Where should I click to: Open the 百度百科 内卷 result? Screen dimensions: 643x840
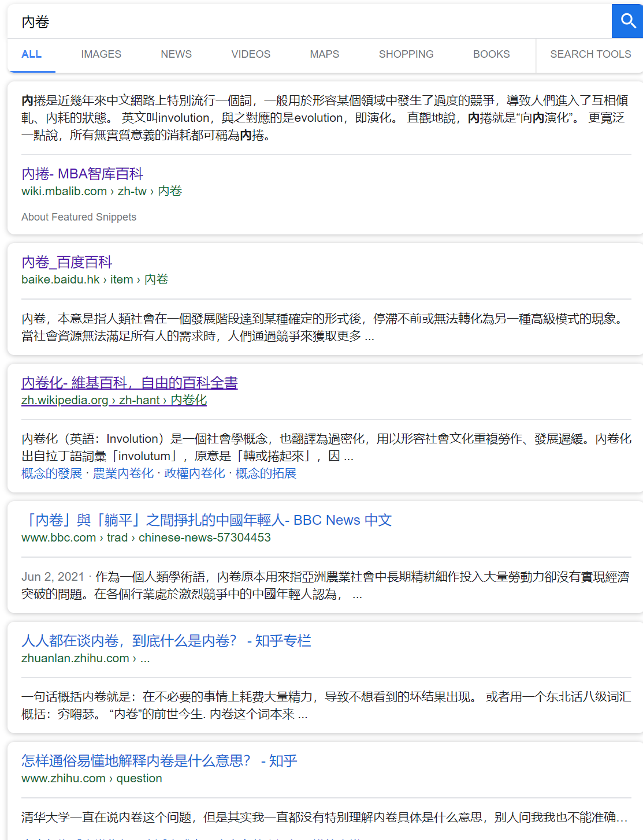tap(67, 262)
